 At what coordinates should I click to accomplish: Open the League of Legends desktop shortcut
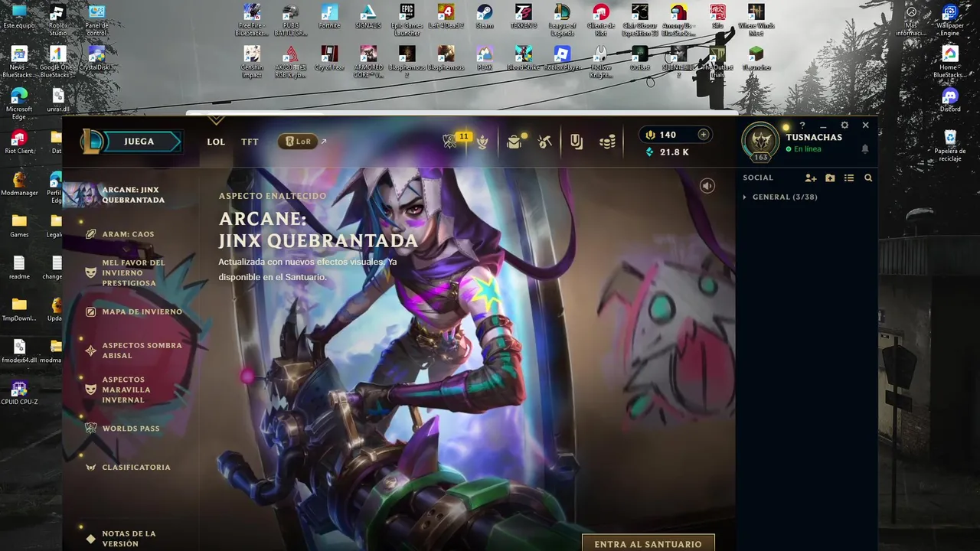click(562, 20)
